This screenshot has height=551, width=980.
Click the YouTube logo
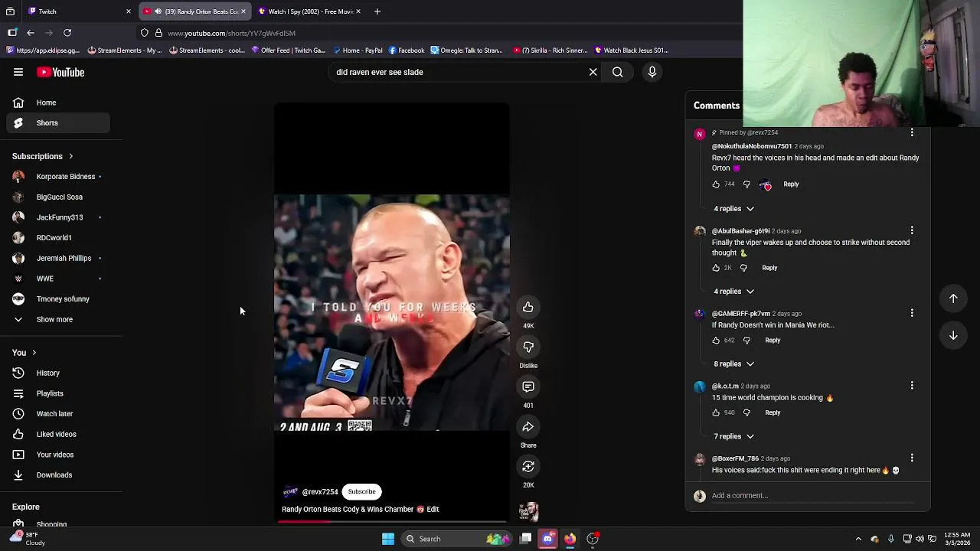[60, 72]
